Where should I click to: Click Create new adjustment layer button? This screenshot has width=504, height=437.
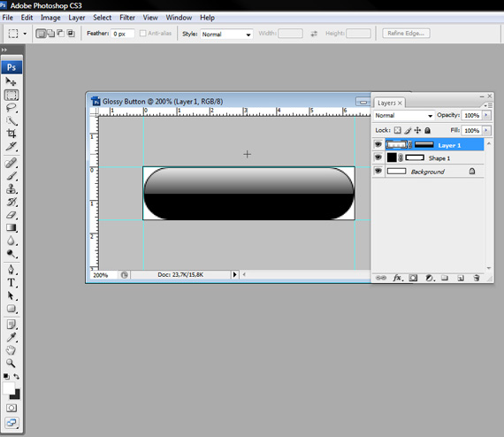pos(430,278)
